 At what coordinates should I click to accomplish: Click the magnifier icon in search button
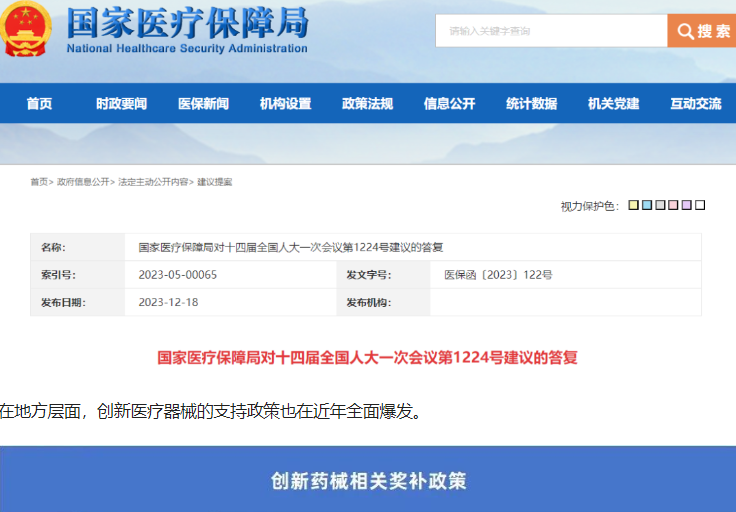click(685, 31)
